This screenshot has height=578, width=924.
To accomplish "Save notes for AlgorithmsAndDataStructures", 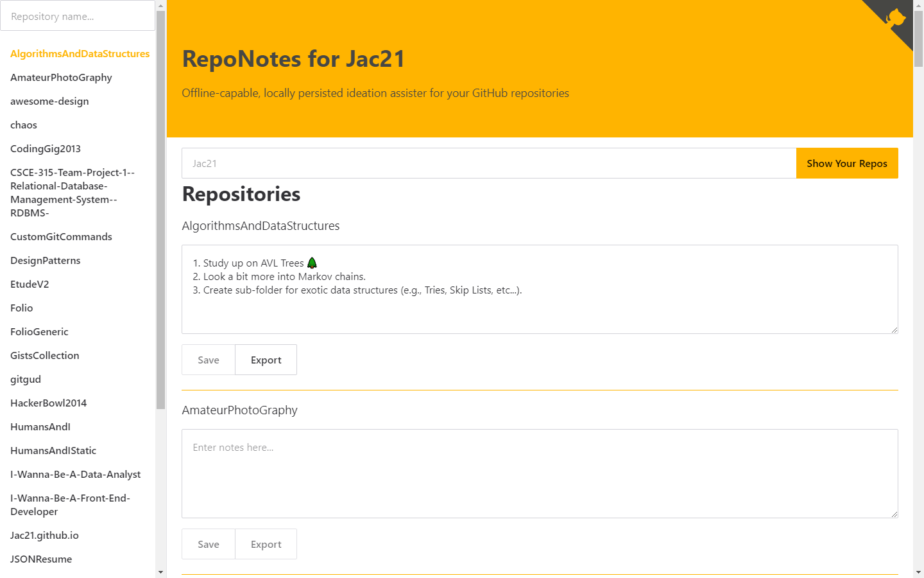I will pyautogui.click(x=209, y=360).
